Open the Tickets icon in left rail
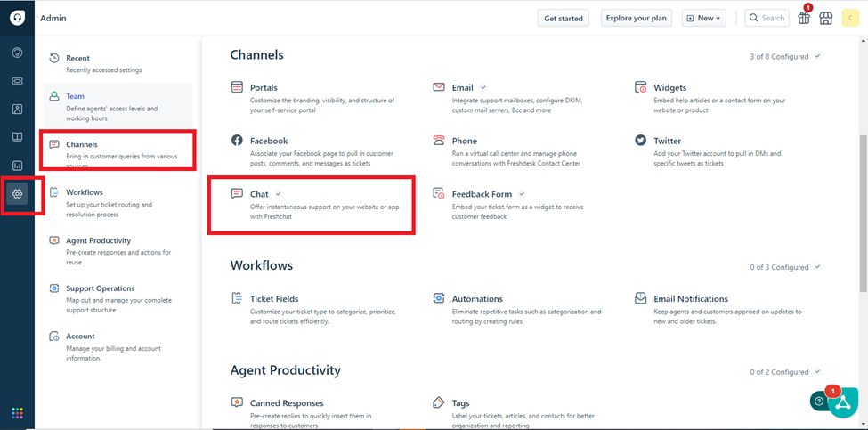Screen dimensions: 868x430 [x=17, y=81]
